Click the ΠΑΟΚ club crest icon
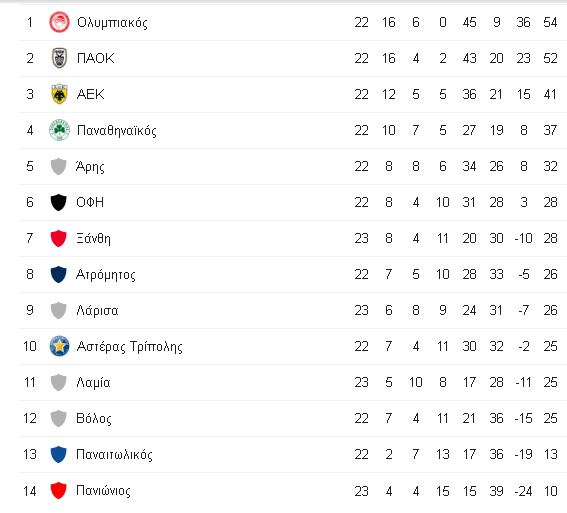Viewport: 567px width, 513px height. tap(59, 58)
